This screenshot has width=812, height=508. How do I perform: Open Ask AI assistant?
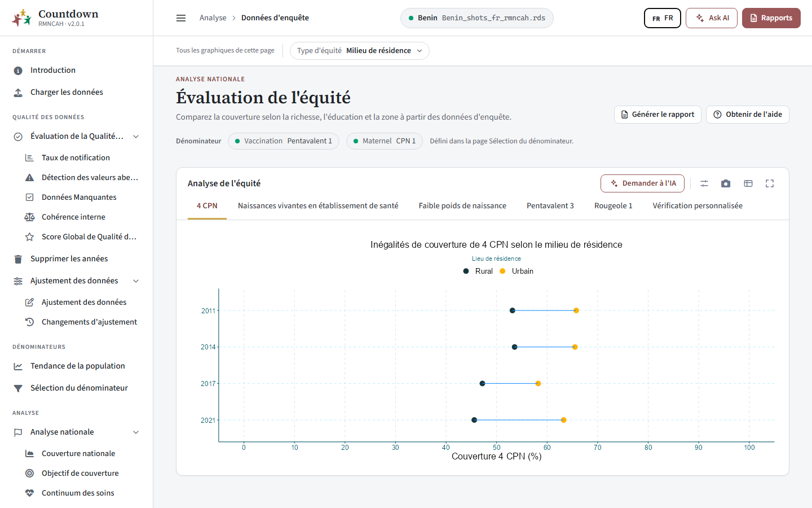712,18
